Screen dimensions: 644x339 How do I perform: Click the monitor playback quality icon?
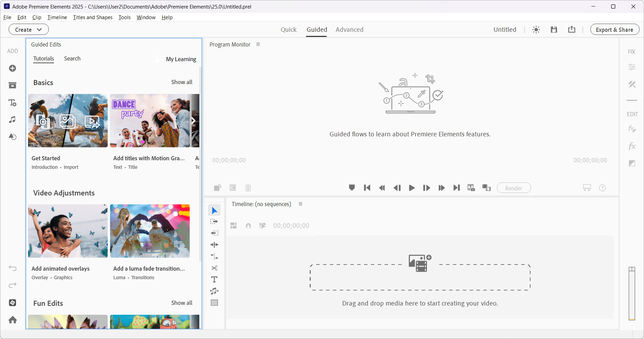pyautogui.click(x=587, y=188)
